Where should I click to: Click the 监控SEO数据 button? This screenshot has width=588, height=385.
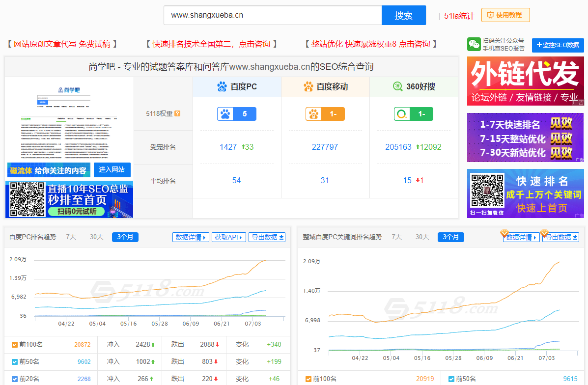point(558,45)
